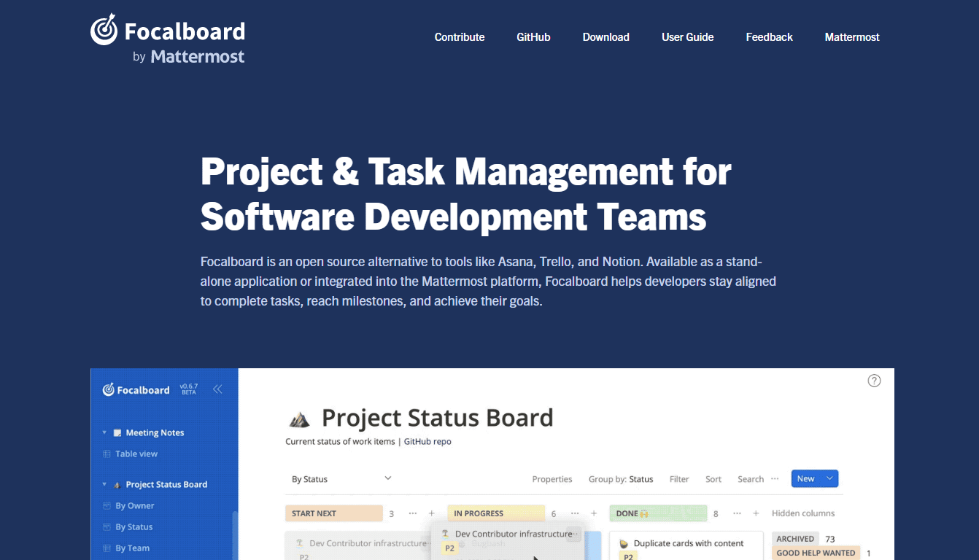Open Group by: Status menu
Image resolution: width=979 pixels, height=560 pixels.
click(621, 479)
